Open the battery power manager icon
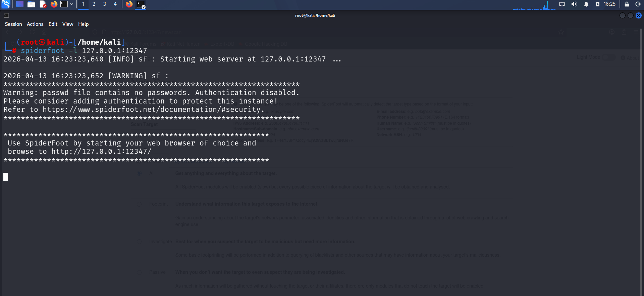The width and height of the screenshot is (644, 296). point(598,4)
